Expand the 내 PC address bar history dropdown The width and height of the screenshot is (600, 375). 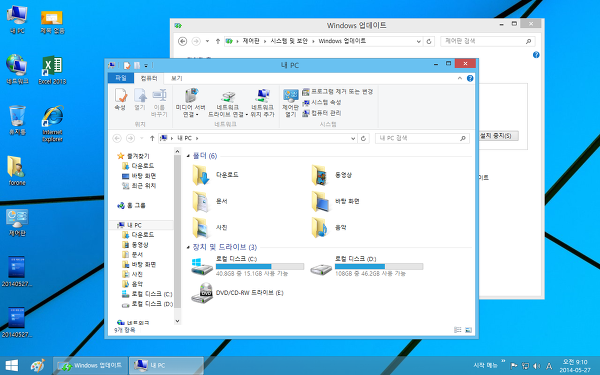pyautogui.click(x=353, y=139)
